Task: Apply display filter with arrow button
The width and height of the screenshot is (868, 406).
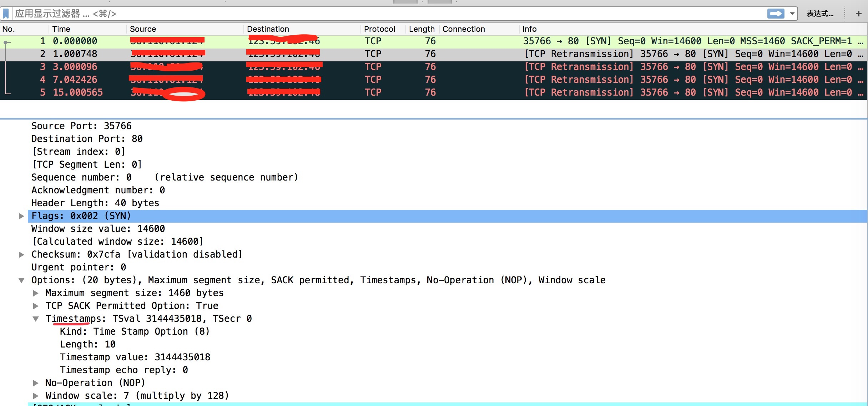Action: click(776, 14)
